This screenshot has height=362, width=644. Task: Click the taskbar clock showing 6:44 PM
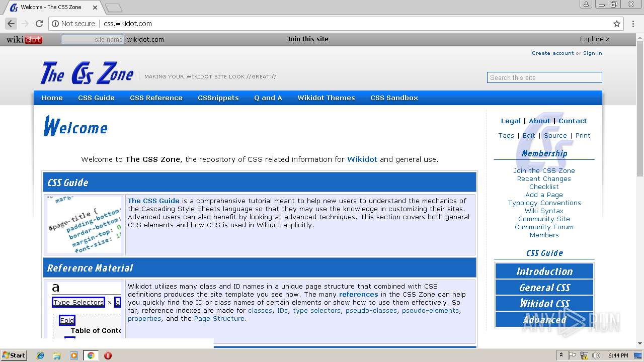coord(618,355)
